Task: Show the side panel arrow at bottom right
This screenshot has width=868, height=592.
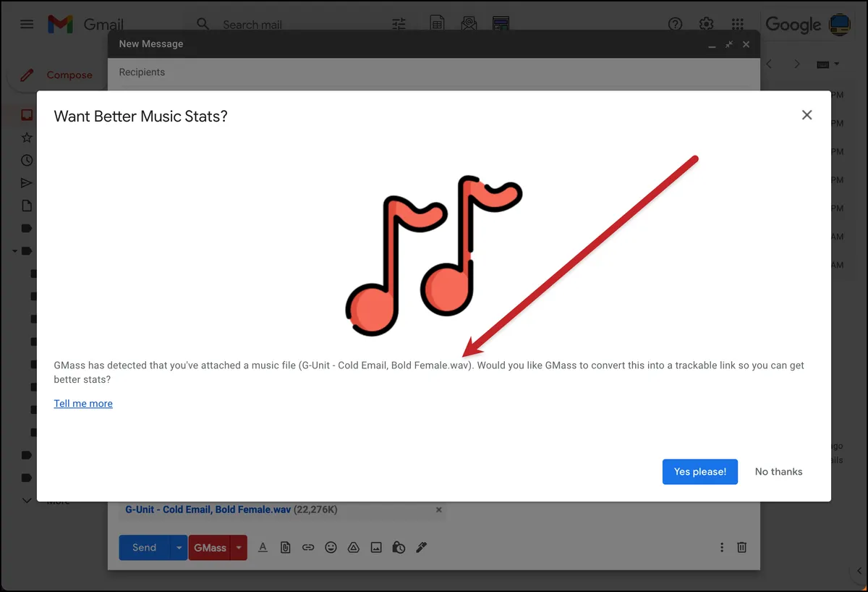Action: (x=859, y=572)
